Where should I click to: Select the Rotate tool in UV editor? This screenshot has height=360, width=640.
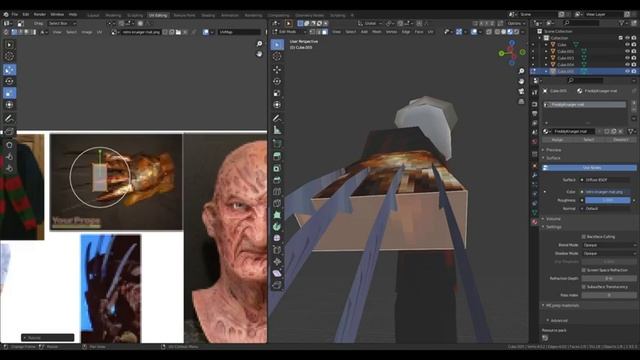pyautogui.click(x=9, y=81)
